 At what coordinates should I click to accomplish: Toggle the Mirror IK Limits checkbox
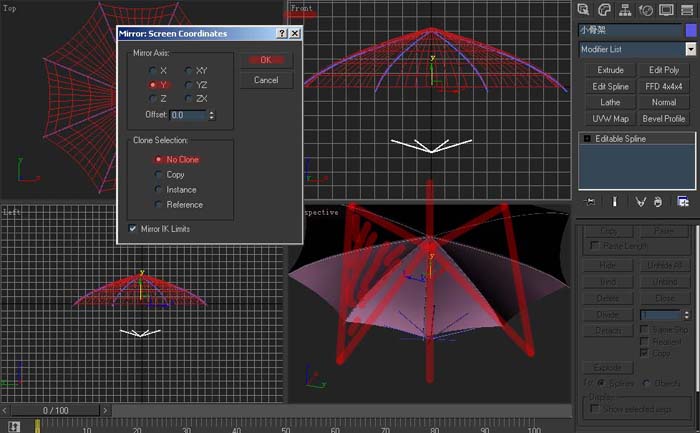tap(133, 229)
